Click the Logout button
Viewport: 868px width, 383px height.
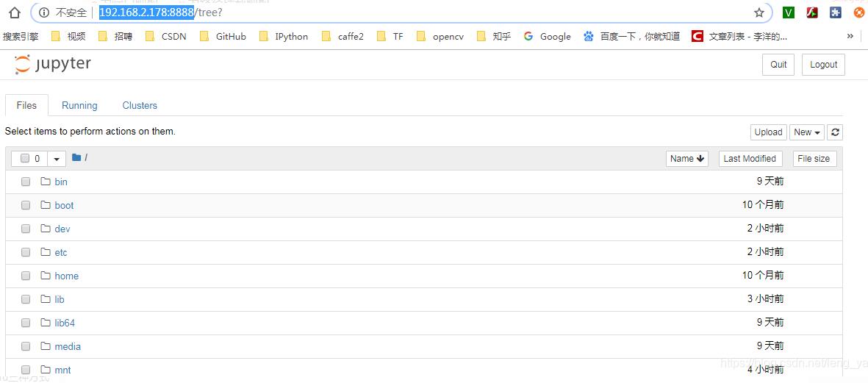[x=823, y=65]
